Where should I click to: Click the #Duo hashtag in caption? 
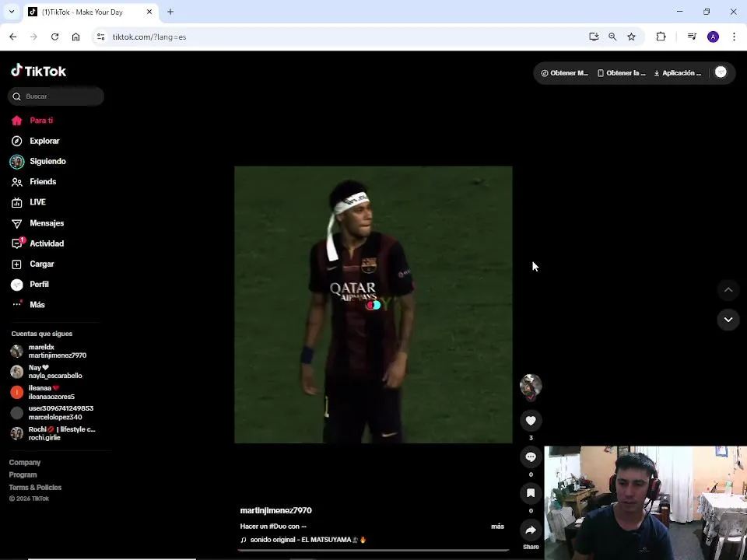point(277,527)
